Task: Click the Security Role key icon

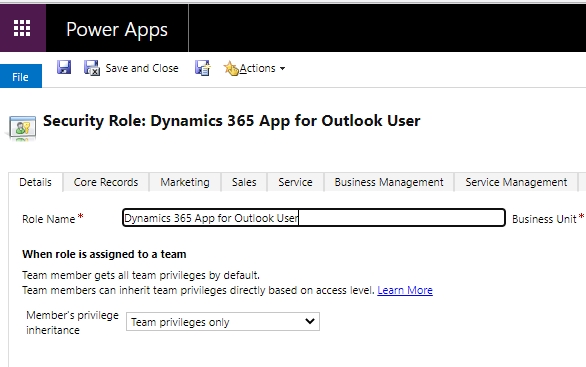Action: [22, 127]
